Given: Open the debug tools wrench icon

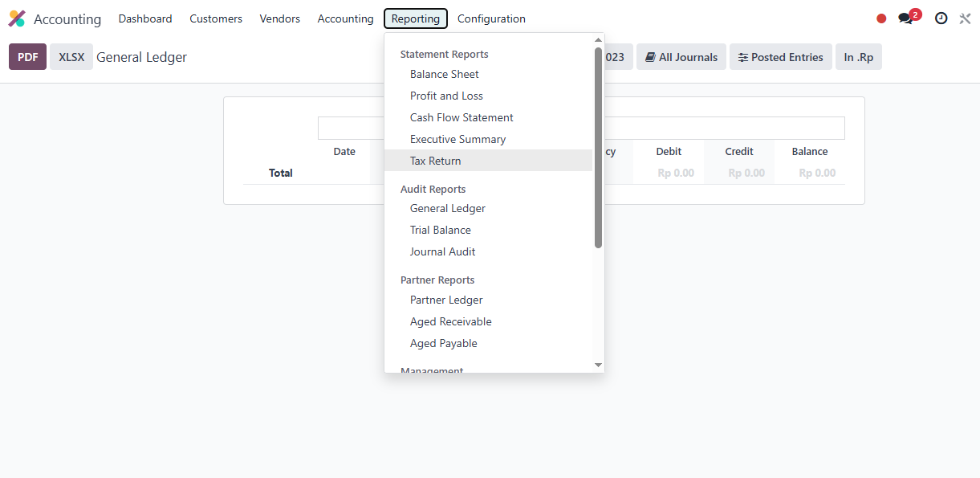Looking at the screenshot, I should pos(965,18).
